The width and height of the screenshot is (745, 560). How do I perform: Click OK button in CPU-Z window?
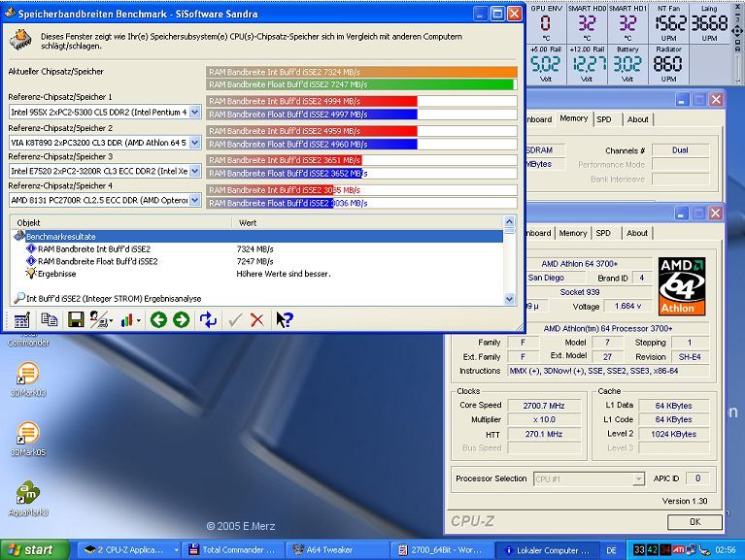694,522
